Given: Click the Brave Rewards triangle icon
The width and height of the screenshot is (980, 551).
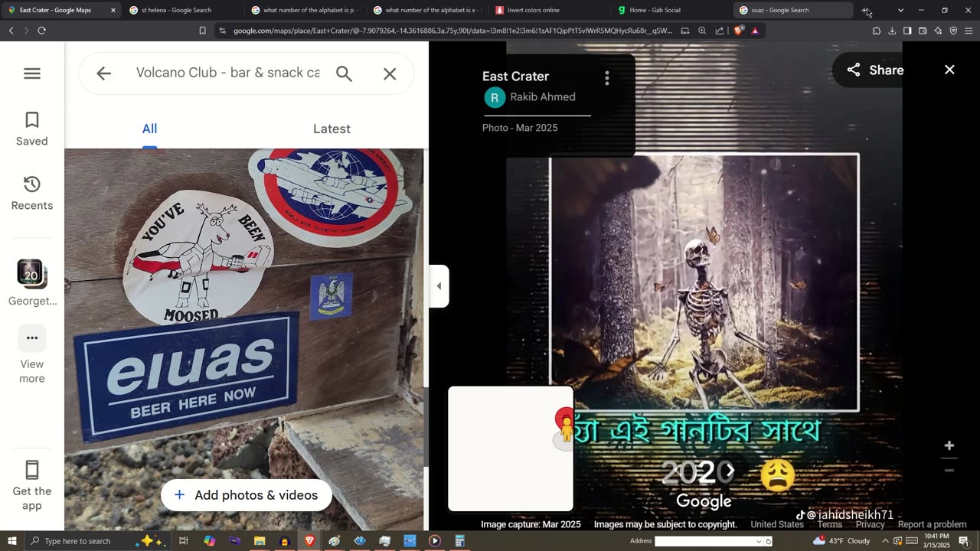Looking at the screenshot, I should (755, 31).
